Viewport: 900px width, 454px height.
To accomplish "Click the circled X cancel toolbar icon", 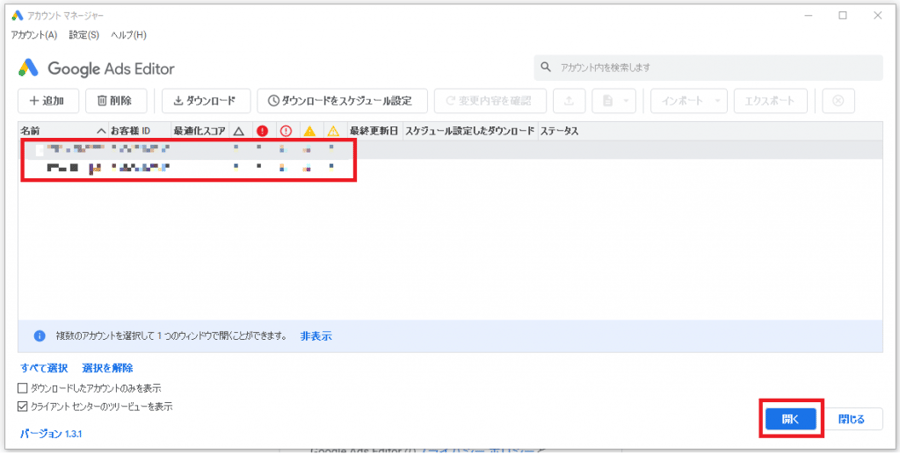I will tap(838, 101).
